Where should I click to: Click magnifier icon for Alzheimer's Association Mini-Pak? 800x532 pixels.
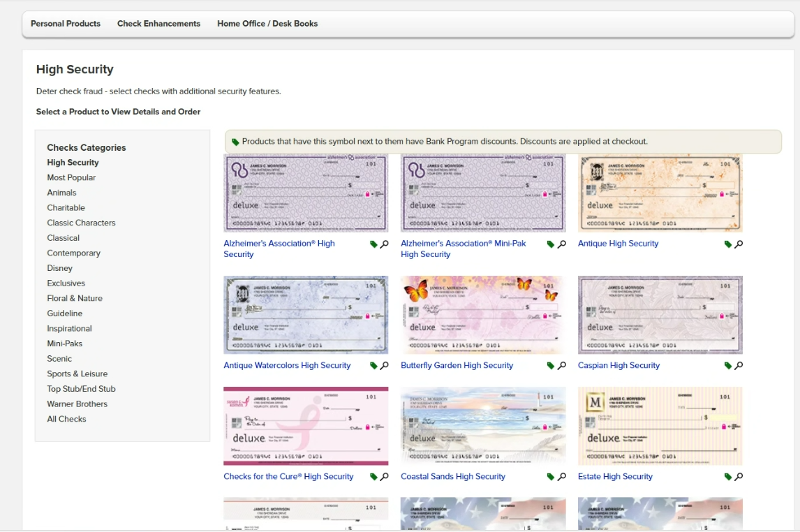[x=561, y=244]
